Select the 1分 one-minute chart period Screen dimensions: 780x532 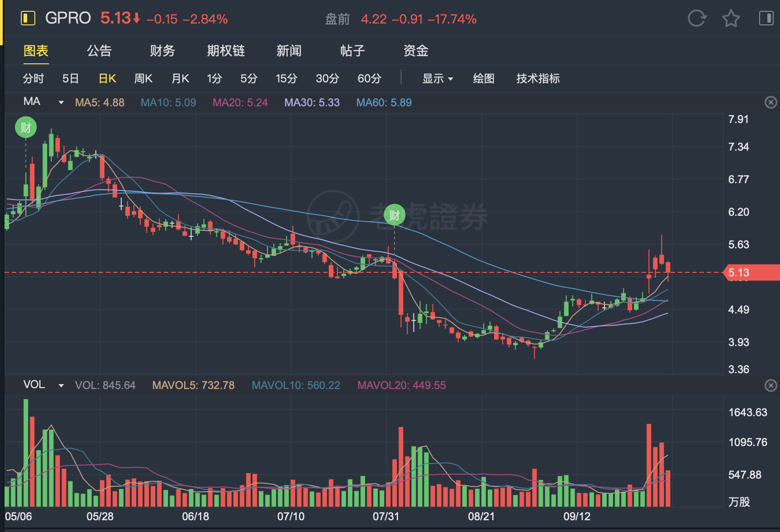click(214, 79)
